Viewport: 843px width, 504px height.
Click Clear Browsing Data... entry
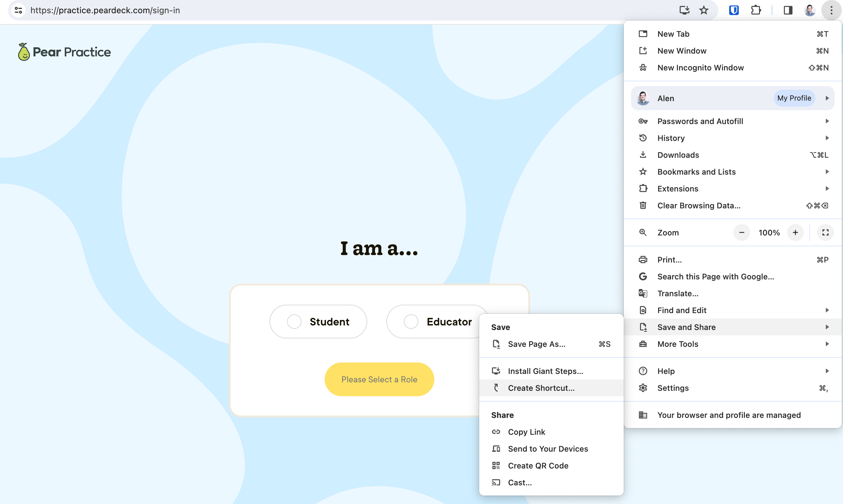tap(732, 205)
